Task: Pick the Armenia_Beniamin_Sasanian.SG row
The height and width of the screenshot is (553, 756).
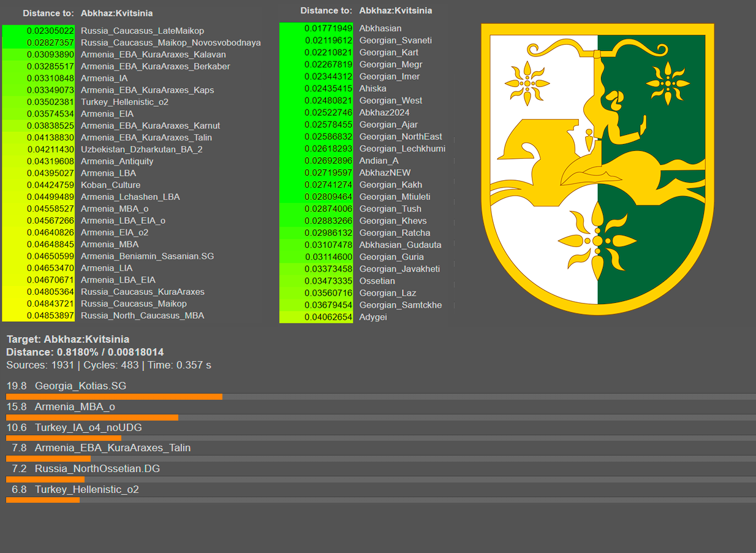Action: tap(147, 256)
